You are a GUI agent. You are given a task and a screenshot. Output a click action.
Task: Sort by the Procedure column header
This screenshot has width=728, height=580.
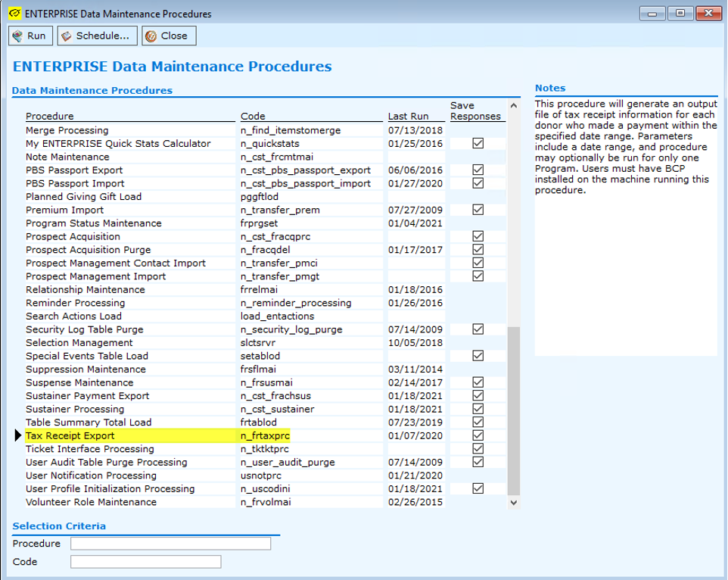click(x=50, y=116)
